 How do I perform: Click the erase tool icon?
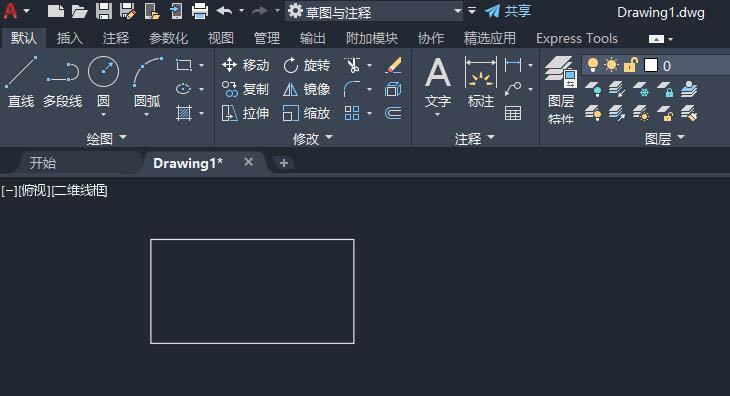(x=393, y=65)
